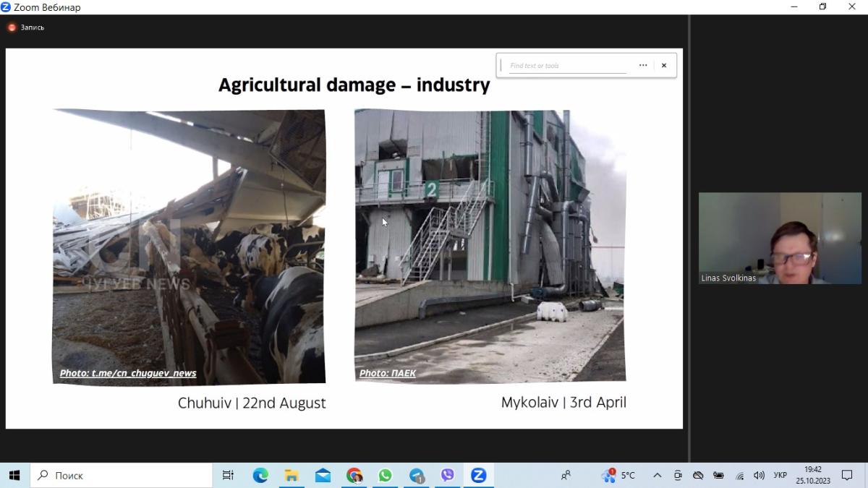Viewport: 868px width, 488px height.
Task: Select Linas Svolkinas video thumbnail
Action: click(780, 238)
